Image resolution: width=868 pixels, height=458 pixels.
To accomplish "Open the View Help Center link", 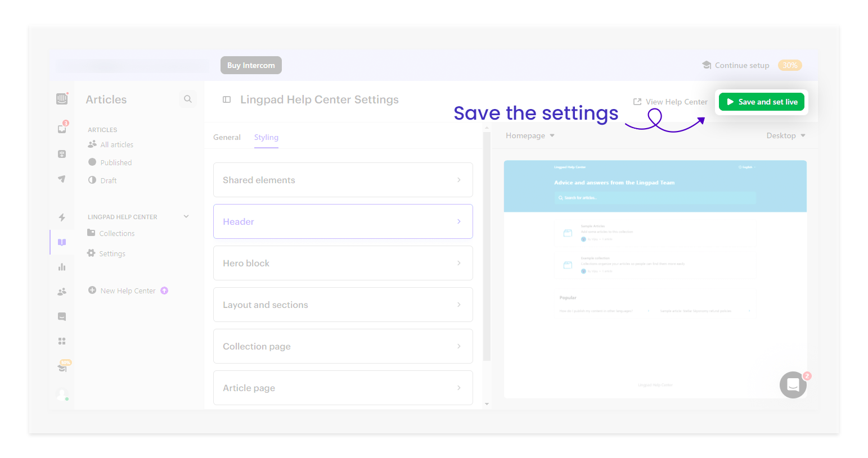I will click(x=677, y=102).
